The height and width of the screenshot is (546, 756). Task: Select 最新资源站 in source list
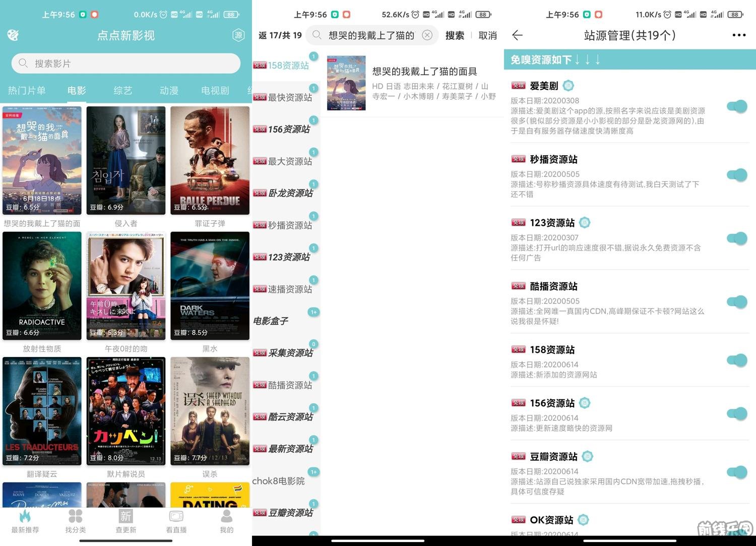286,449
